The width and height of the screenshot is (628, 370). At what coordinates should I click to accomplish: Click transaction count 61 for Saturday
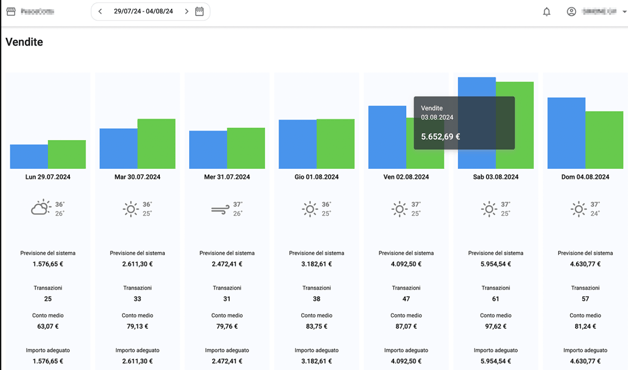(x=496, y=299)
